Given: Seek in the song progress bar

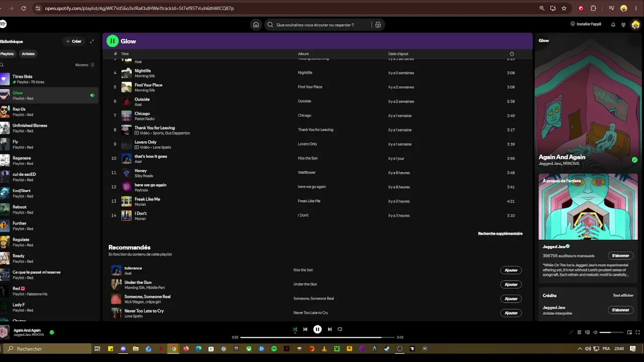Looking at the screenshot, I should pos(317,337).
